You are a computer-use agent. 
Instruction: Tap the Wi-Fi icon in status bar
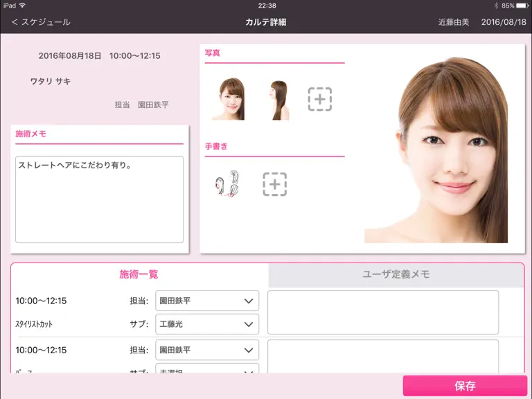22,6
